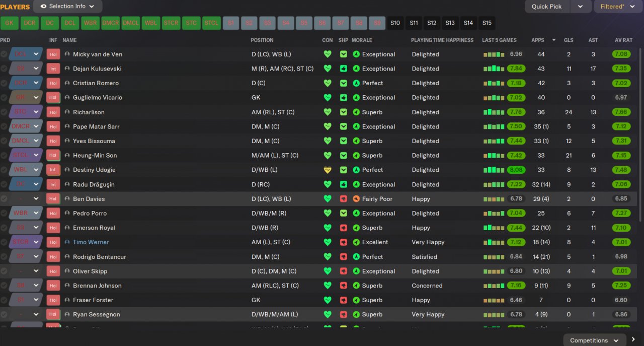The width and height of the screenshot is (644, 346).
Task: Toggle picked checkmark for Timo Werner
Action: [x=4, y=242]
